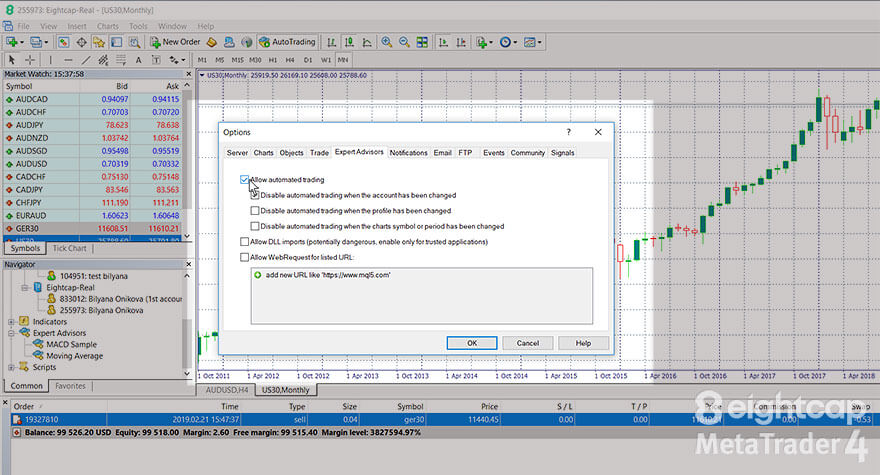Tile chart windows icon
This screenshot has height=475, width=880.
point(422,42)
